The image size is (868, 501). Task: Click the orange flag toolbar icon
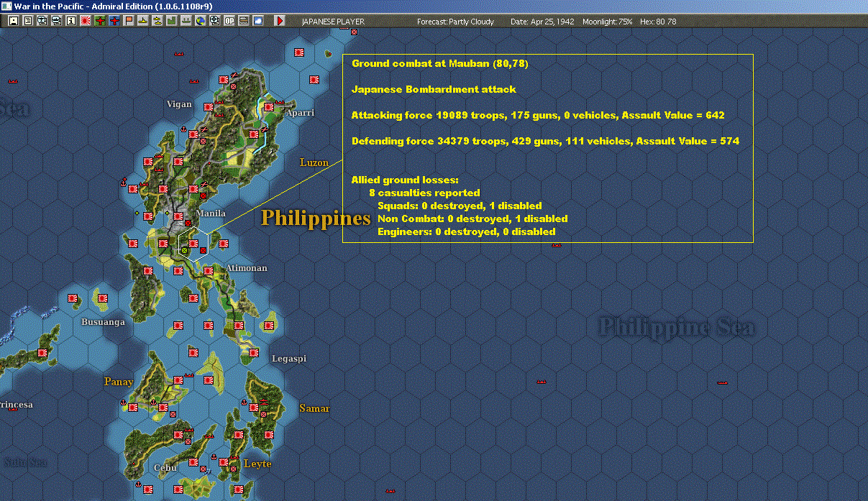pos(129,21)
